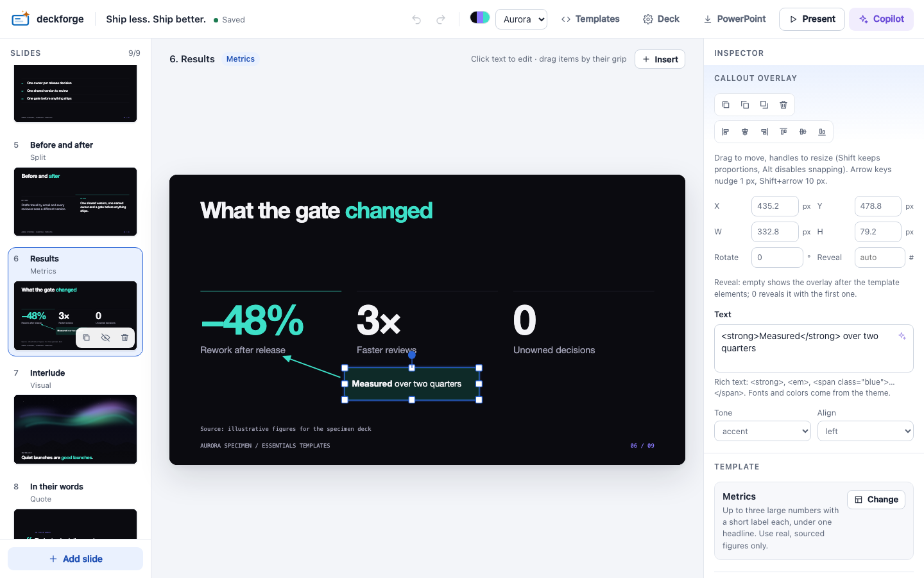The image size is (924, 578).
Task: Export to PowerPoint
Action: click(735, 19)
